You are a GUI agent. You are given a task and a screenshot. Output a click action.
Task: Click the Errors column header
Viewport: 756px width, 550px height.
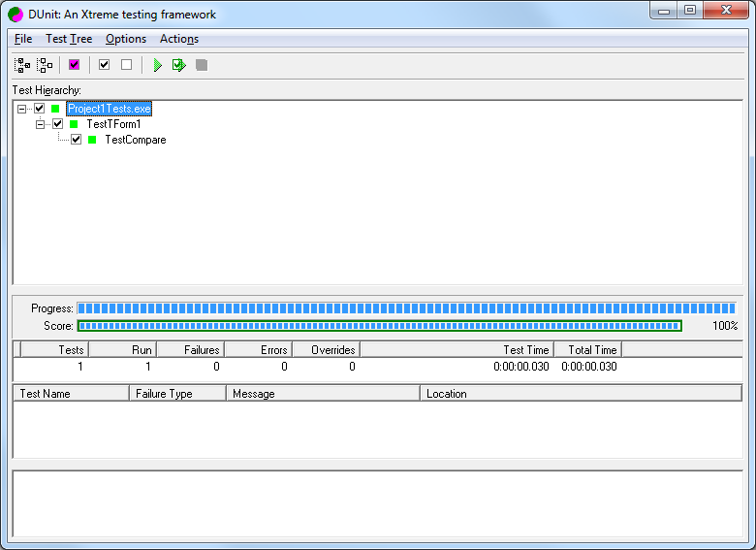tap(259, 350)
